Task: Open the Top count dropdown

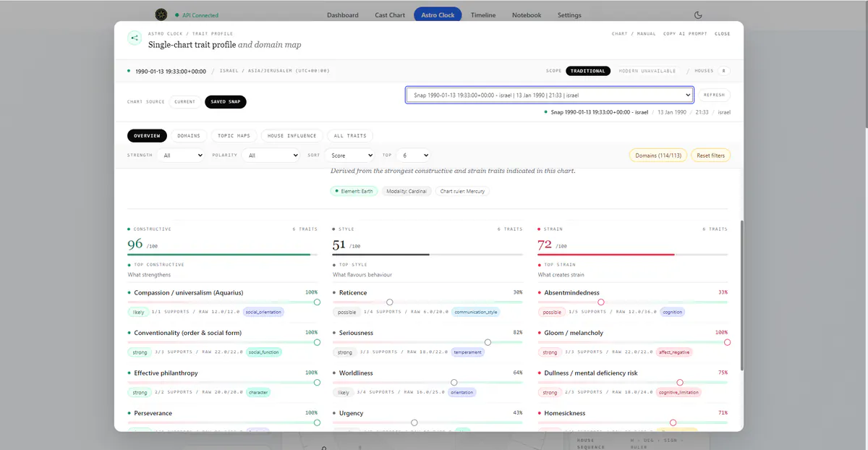Action: pyautogui.click(x=413, y=155)
